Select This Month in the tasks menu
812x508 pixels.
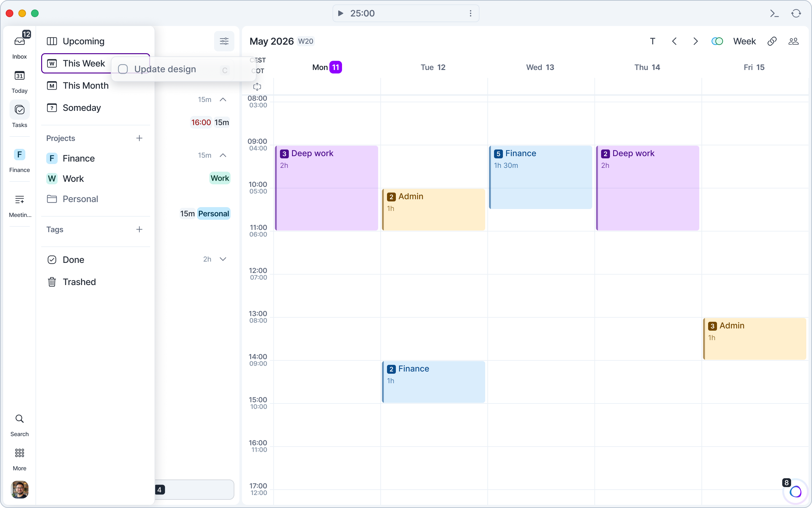click(x=96, y=86)
